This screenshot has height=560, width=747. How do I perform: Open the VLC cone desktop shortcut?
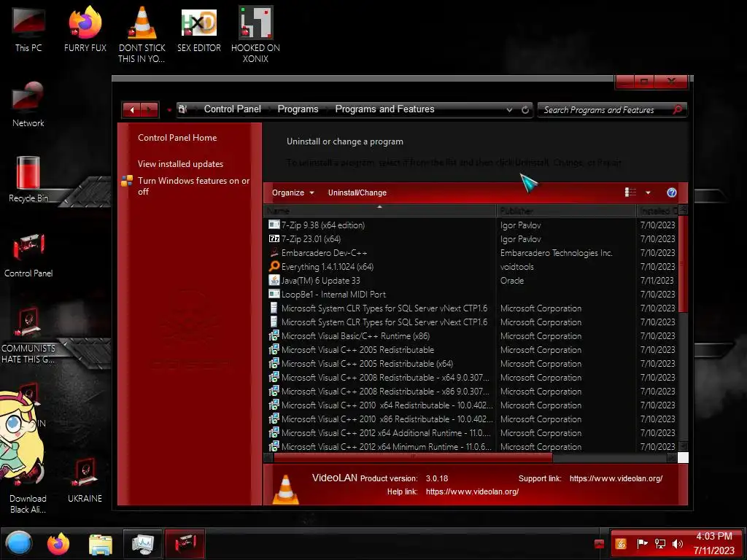pos(142,34)
